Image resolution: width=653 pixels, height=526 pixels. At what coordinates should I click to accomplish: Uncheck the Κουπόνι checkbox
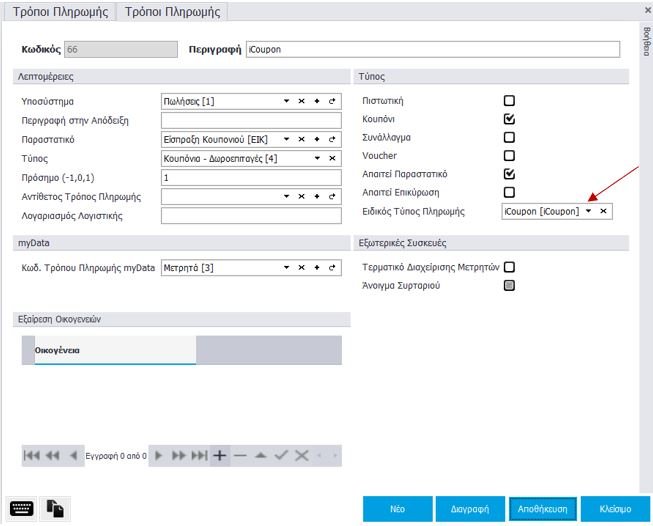pyautogui.click(x=509, y=119)
